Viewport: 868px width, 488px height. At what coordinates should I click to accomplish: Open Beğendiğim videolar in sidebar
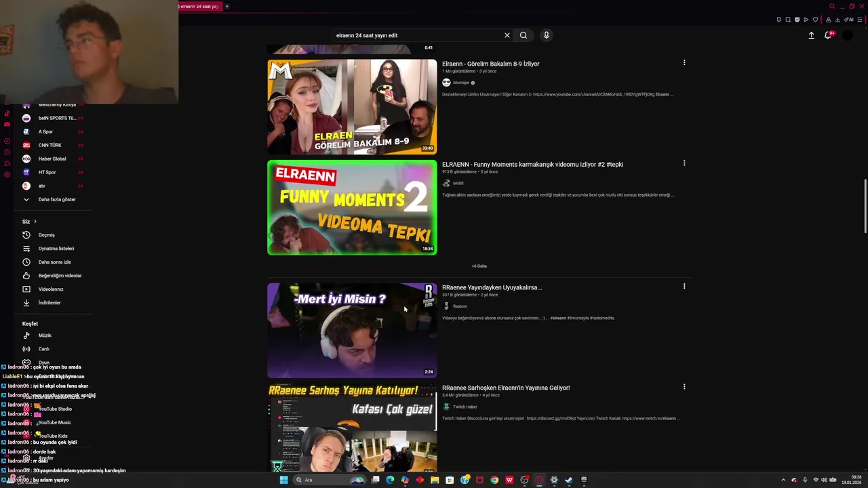(x=60, y=276)
